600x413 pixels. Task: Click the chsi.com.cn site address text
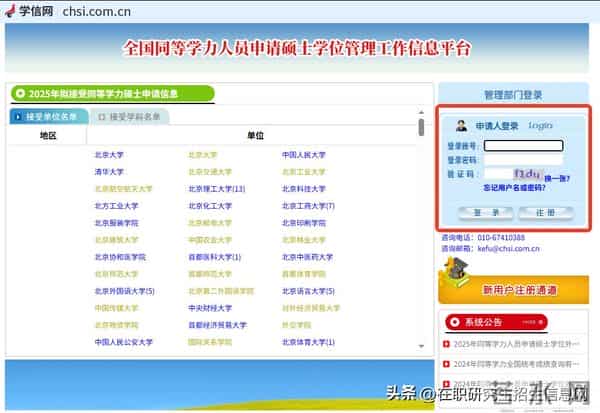(x=96, y=11)
